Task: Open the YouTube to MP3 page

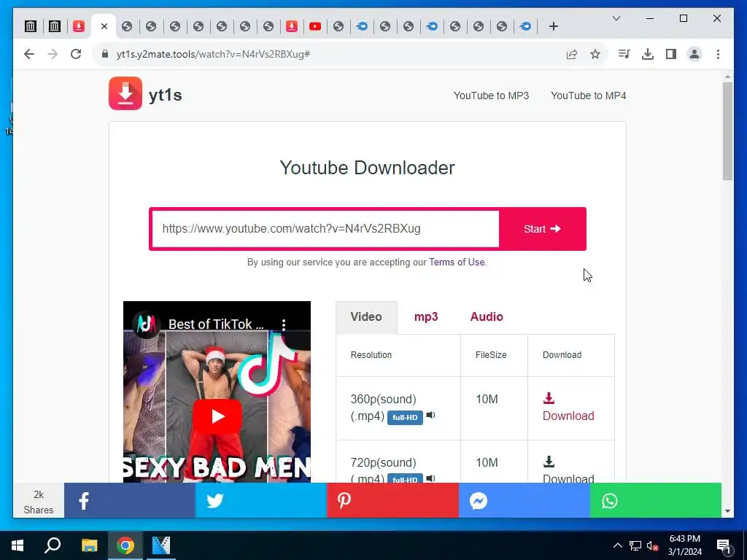Action: tap(491, 96)
